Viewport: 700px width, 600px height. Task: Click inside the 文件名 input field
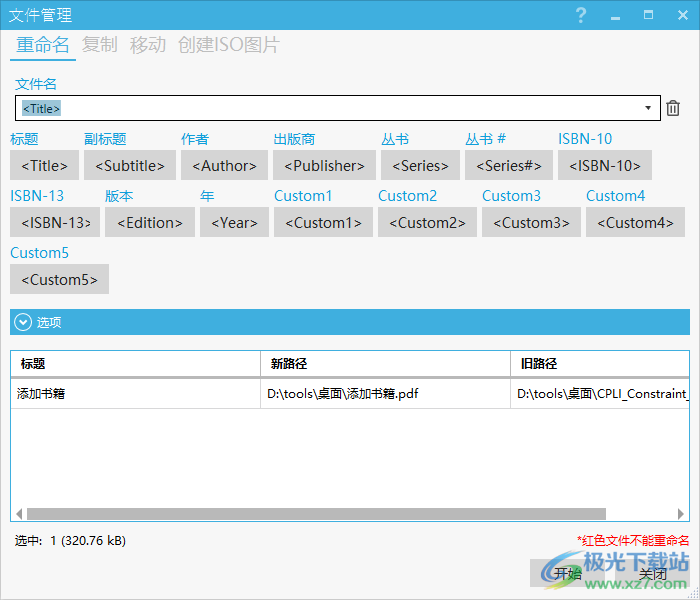point(338,108)
